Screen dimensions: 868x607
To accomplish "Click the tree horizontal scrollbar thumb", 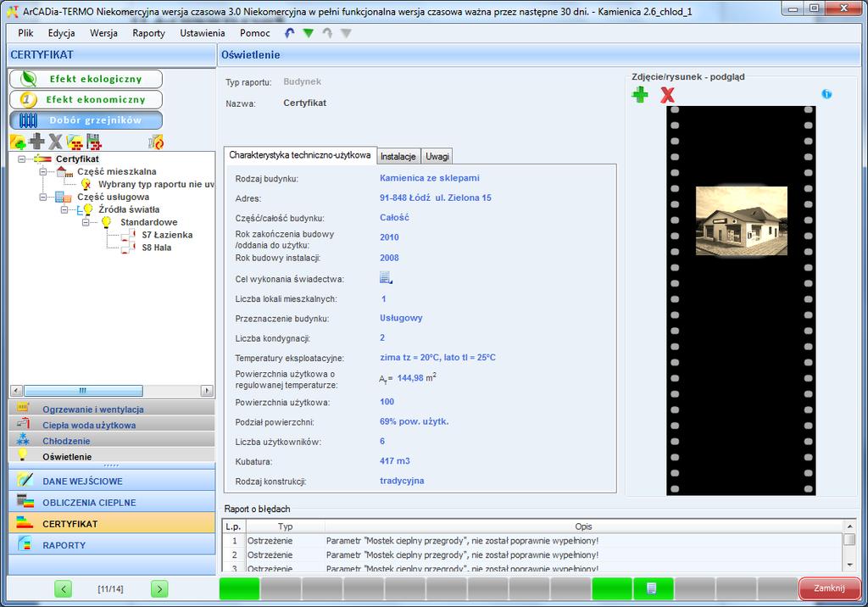I will [83, 391].
